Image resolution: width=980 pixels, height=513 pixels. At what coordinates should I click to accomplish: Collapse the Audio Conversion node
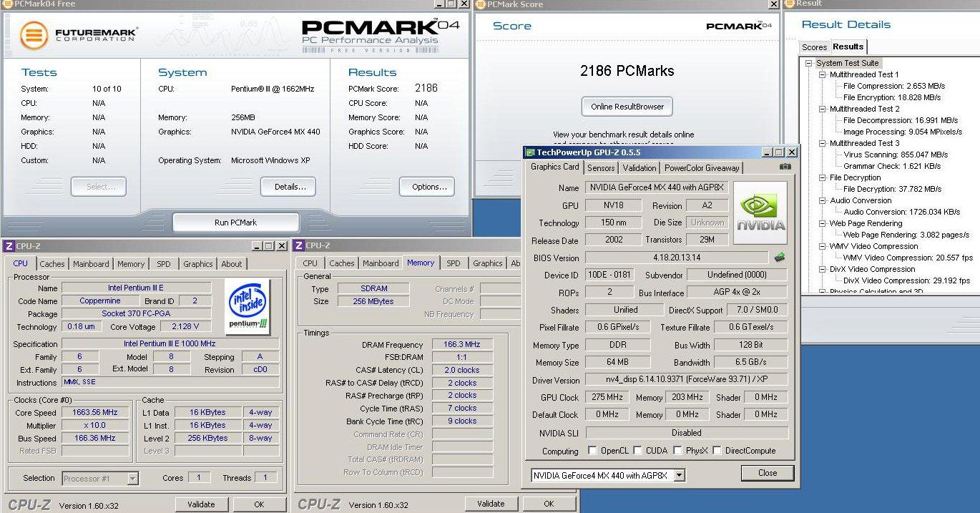click(823, 200)
